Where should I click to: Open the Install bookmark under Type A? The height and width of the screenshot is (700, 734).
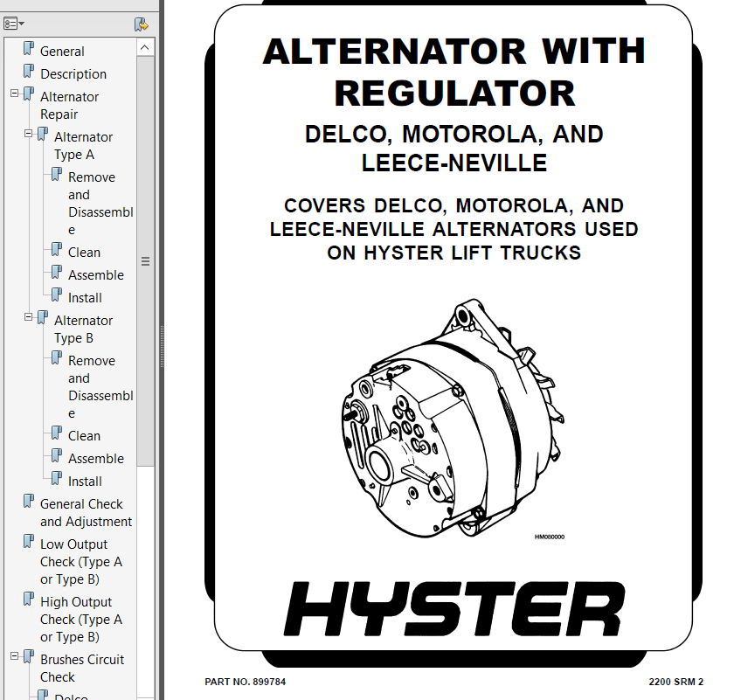pos(85,298)
